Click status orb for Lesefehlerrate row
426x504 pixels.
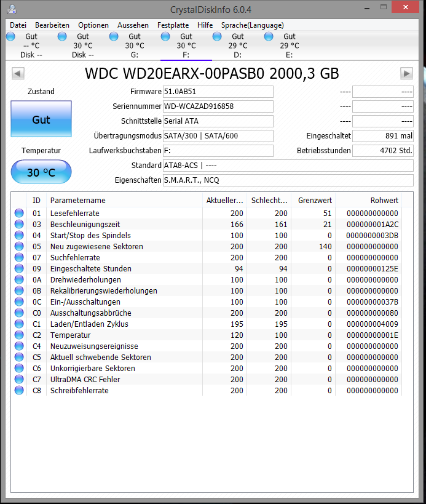[x=19, y=213]
